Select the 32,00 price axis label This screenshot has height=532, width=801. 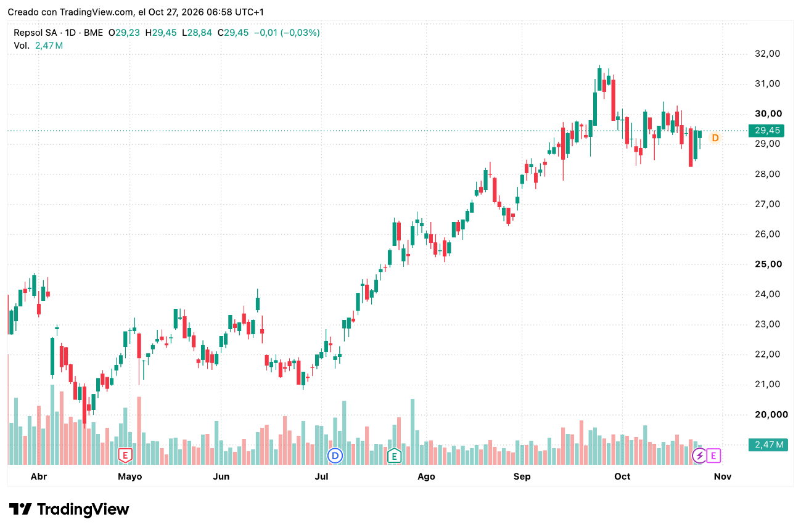pos(768,54)
